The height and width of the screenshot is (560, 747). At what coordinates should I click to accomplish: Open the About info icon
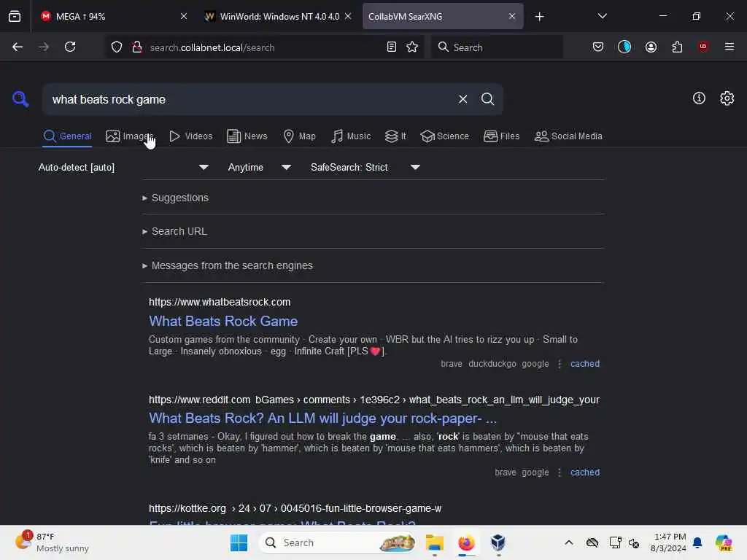click(699, 98)
